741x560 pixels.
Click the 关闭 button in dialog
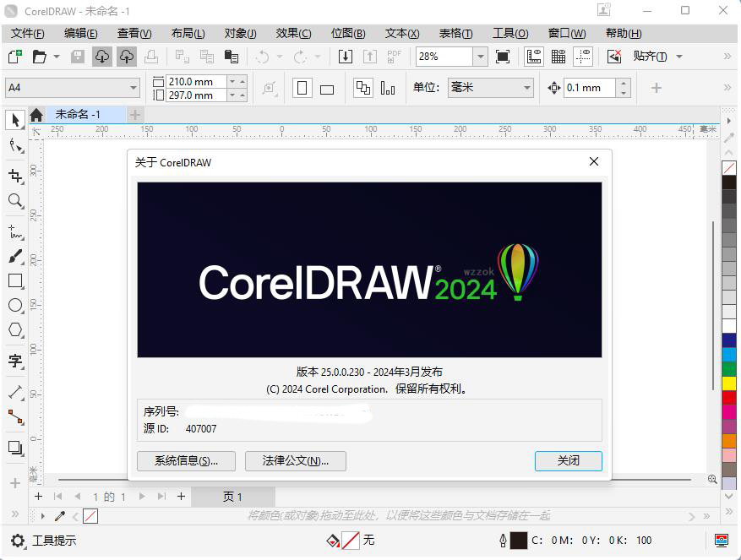pyautogui.click(x=568, y=461)
